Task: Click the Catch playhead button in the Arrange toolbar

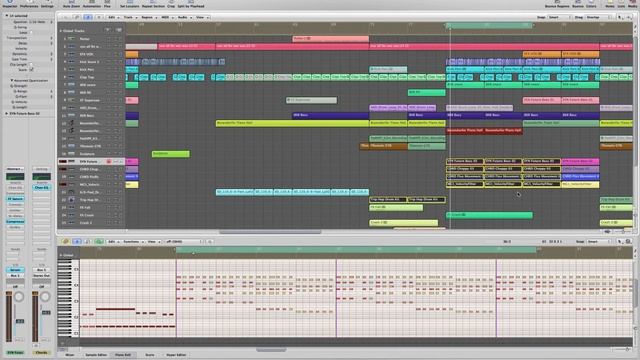Action: pos(88,17)
